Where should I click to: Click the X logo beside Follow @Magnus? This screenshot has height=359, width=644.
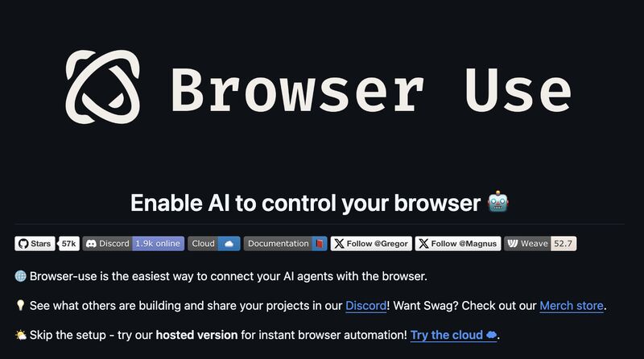pos(424,244)
